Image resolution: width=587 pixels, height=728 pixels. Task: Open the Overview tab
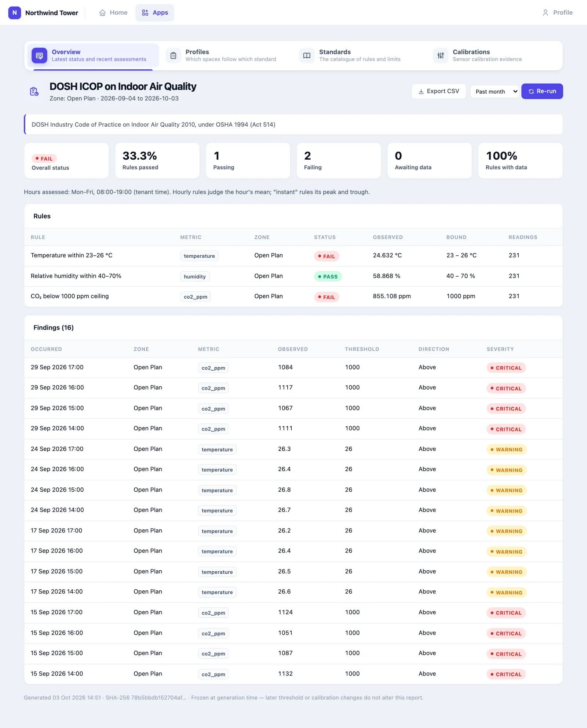click(x=93, y=56)
